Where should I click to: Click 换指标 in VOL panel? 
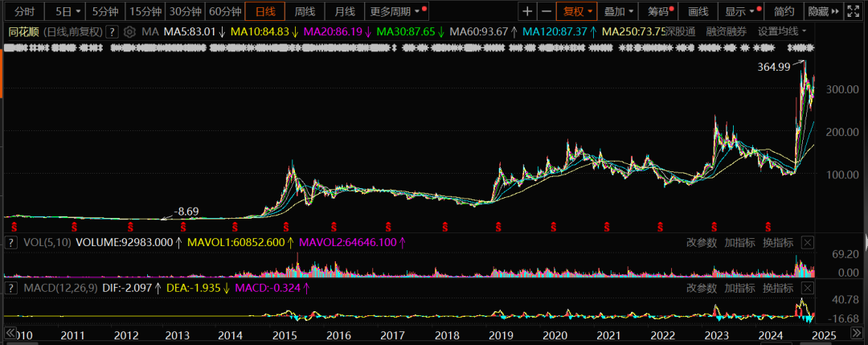[778, 243]
